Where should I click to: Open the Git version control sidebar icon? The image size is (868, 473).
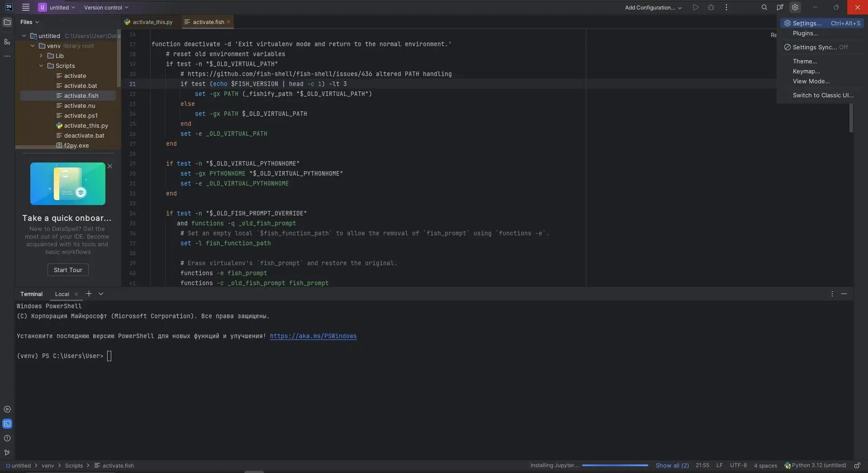pyautogui.click(x=7, y=453)
